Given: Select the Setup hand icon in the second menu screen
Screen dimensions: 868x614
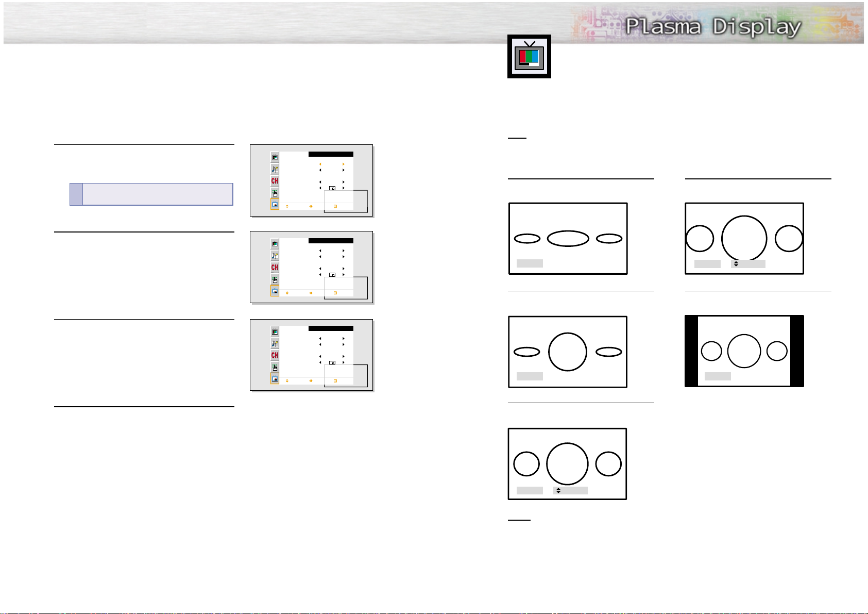Looking at the screenshot, I should click(275, 279).
